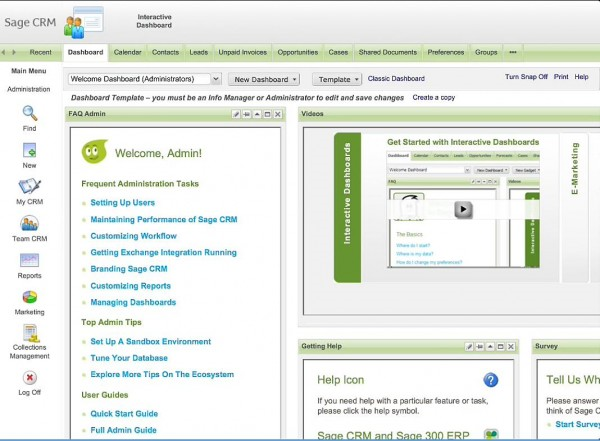Open the Cases tab
This screenshot has height=441, width=602.
click(x=338, y=52)
